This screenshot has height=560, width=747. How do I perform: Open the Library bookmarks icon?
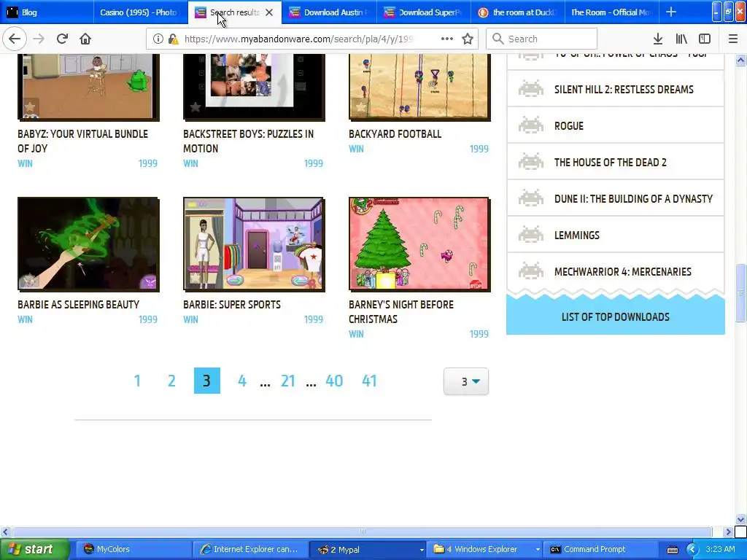[681, 39]
